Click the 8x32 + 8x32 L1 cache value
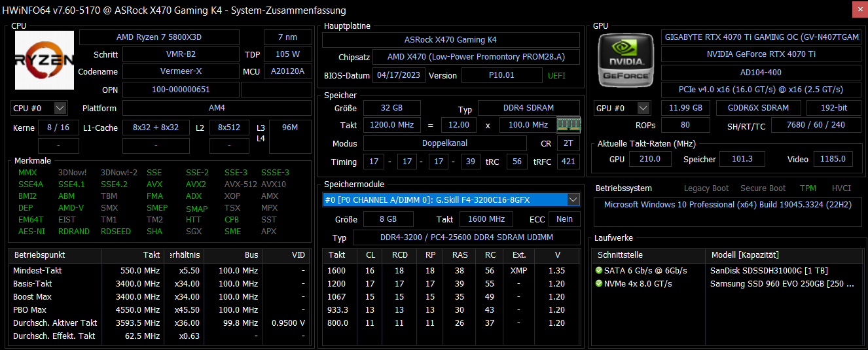This screenshot has height=350, width=868. tap(156, 128)
